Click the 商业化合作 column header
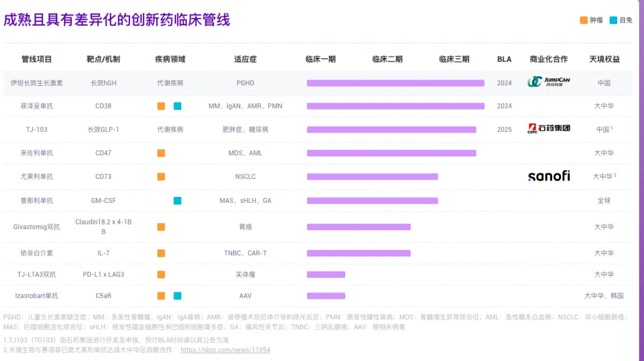 point(549,59)
